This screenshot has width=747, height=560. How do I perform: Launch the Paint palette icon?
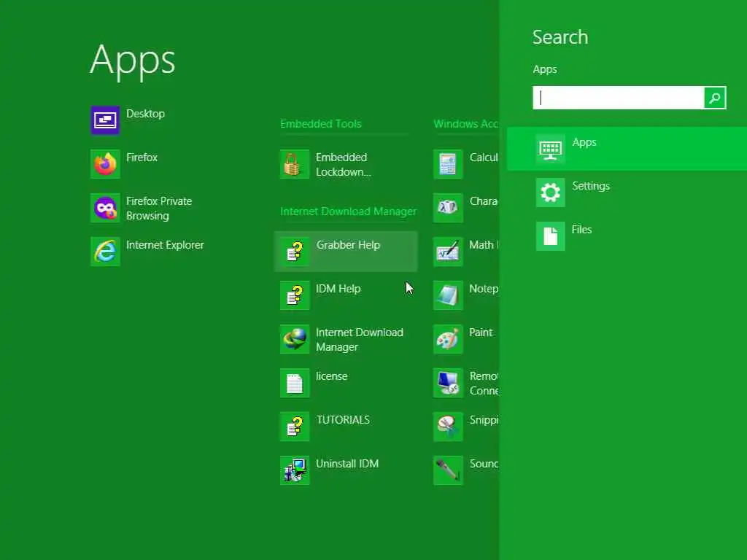pos(448,339)
